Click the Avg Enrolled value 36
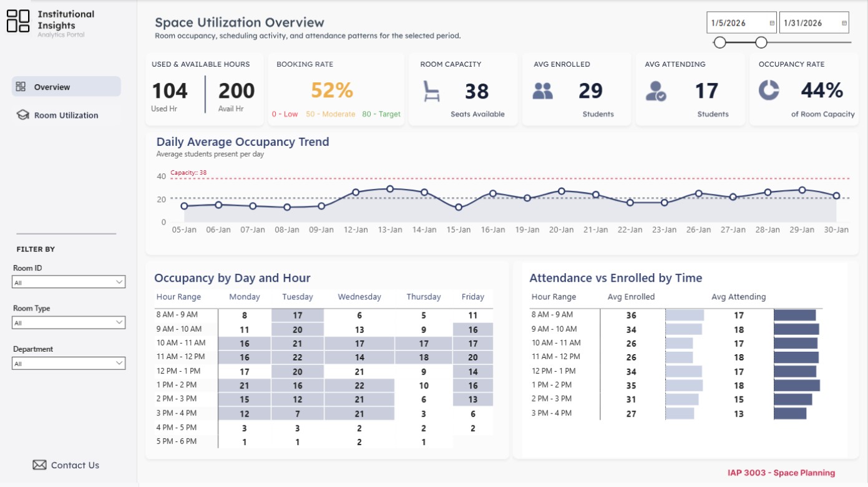This screenshot has width=868, height=487. tap(631, 316)
